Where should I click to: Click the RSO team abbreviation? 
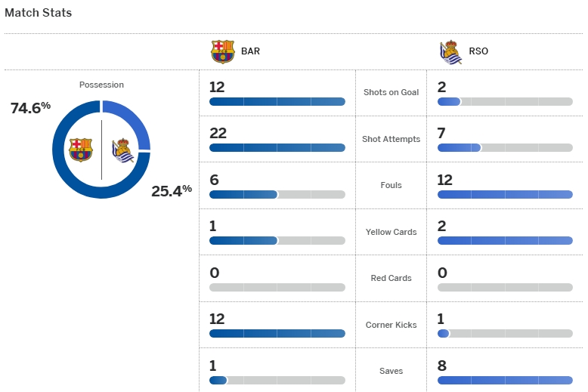click(478, 52)
